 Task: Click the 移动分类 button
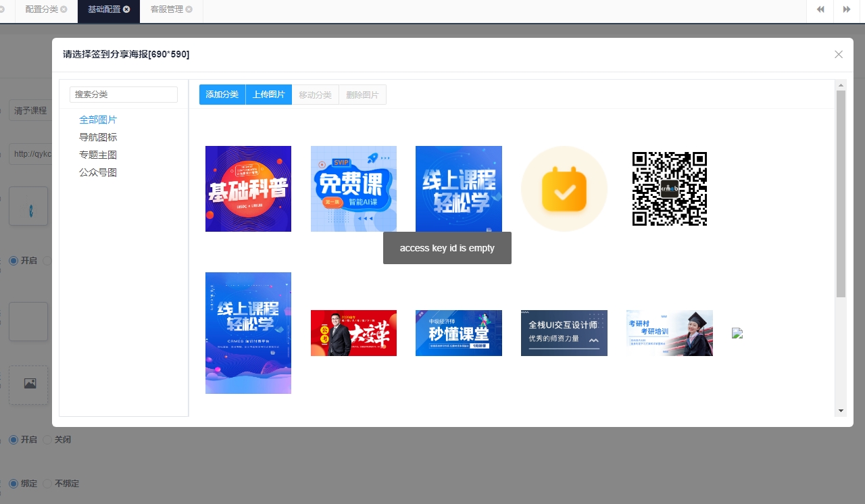(316, 95)
